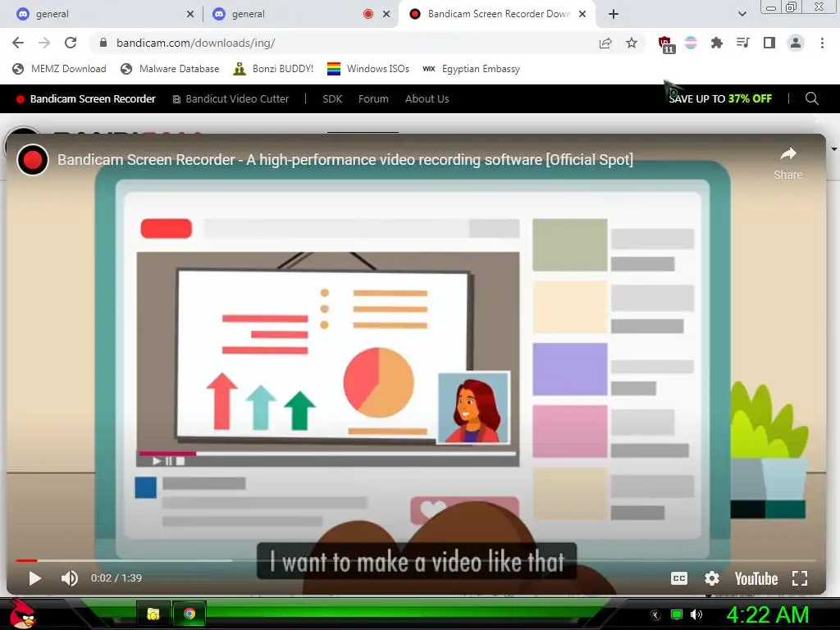Open Bandicut Video Cutter link

pyautogui.click(x=231, y=98)
